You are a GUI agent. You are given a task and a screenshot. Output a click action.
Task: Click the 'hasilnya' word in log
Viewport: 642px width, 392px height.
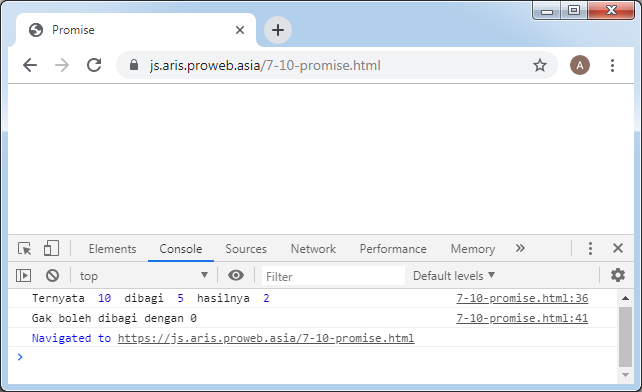223,298
